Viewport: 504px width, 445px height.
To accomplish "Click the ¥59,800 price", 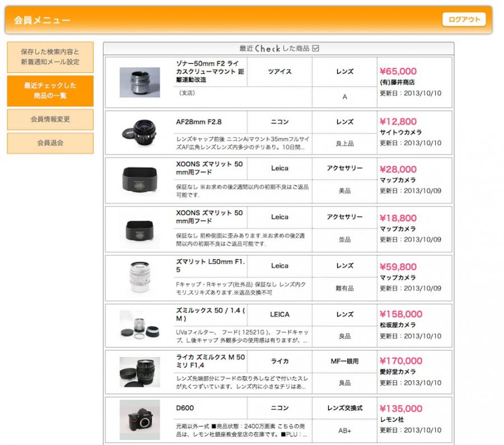I will [x=398, y=267].
